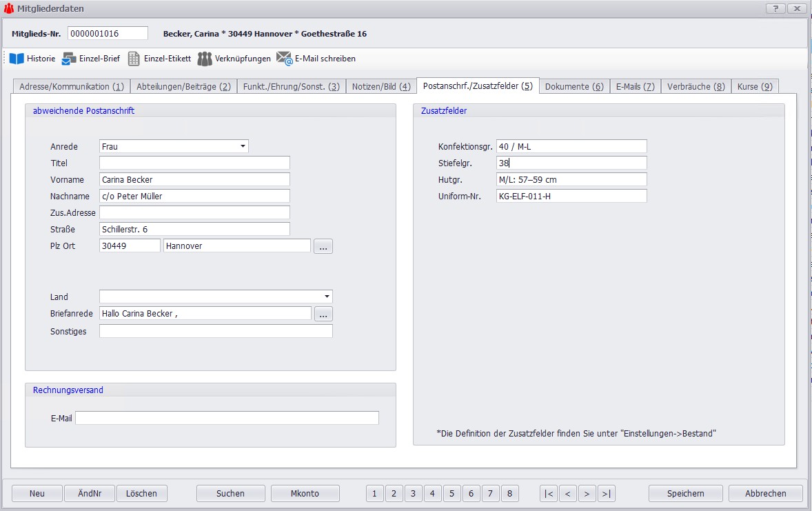
Task: Click the Einzel-Brief letter icon
Action: 69,59
